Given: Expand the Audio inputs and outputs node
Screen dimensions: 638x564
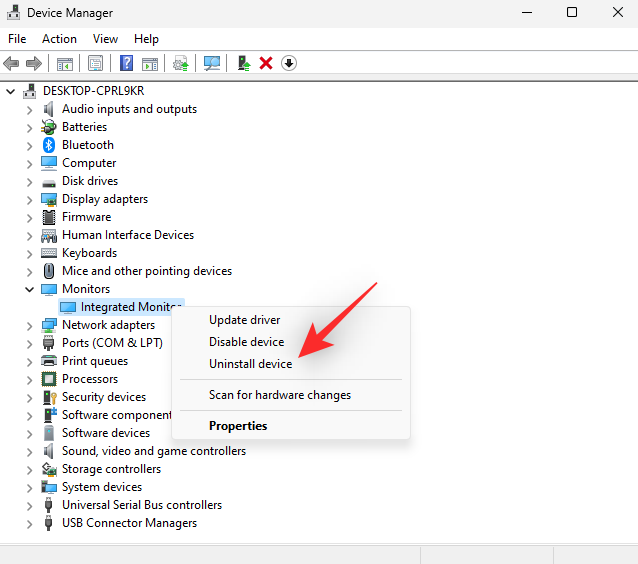Looking at the screenshot, I should [x=29, y=109].
